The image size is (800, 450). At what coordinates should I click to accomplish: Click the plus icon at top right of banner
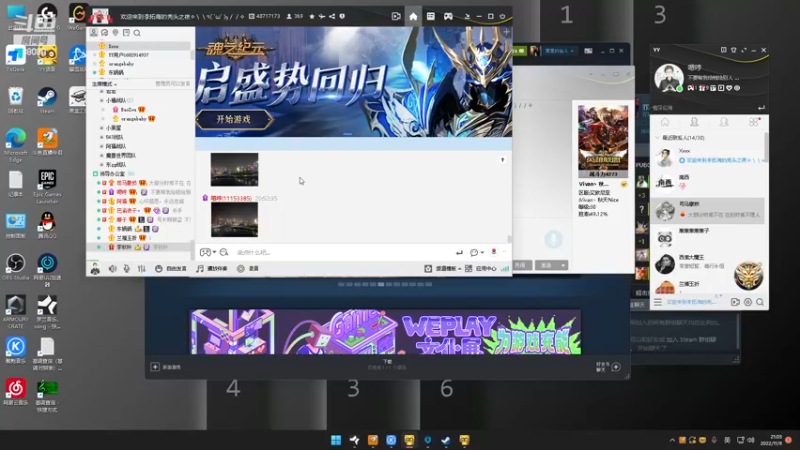coord(506,32)
